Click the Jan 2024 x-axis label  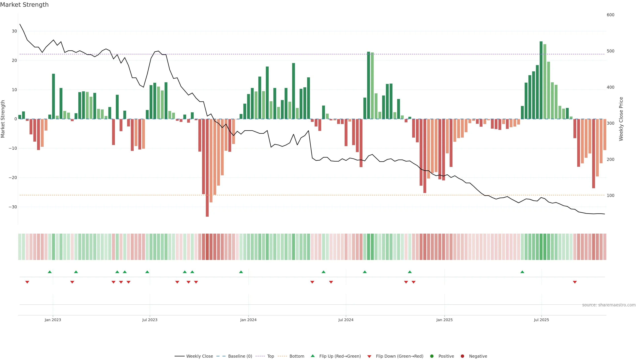tap(248, 320)
